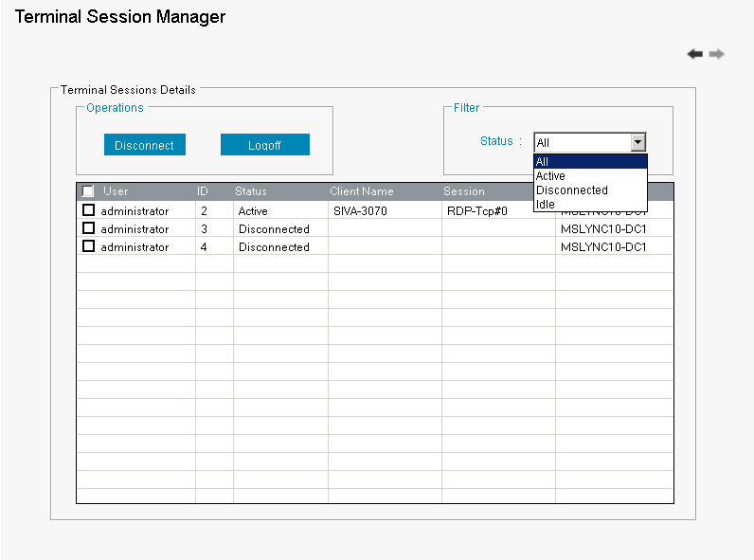Click MSLYNC10-DC1 in the ID 3 row
Image resolution: width=754 pixels, height=560 pixels.
[x=603, y=229]
